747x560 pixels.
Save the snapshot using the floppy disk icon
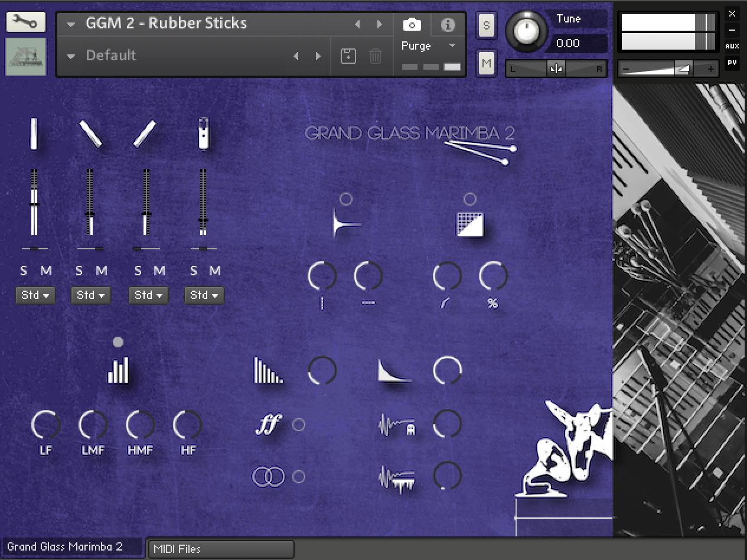[x=348, y=56]
